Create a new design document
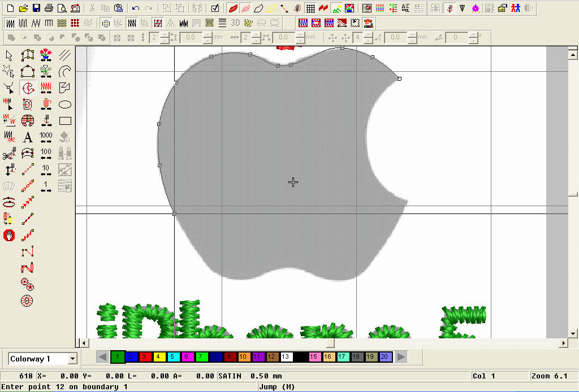 [x=10, y=8]
